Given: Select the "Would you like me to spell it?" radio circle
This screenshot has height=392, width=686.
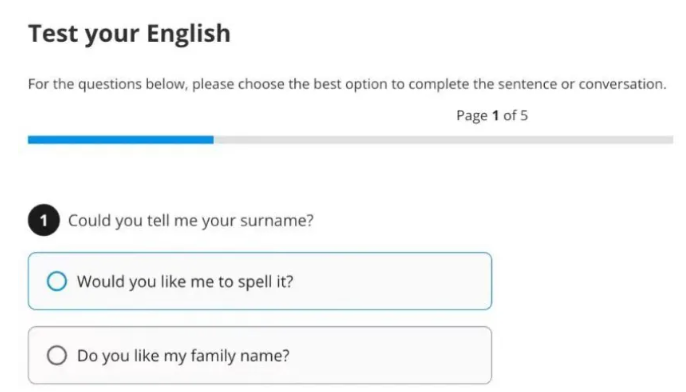Looking at the screenshot, I should click(x=57, y=281).
